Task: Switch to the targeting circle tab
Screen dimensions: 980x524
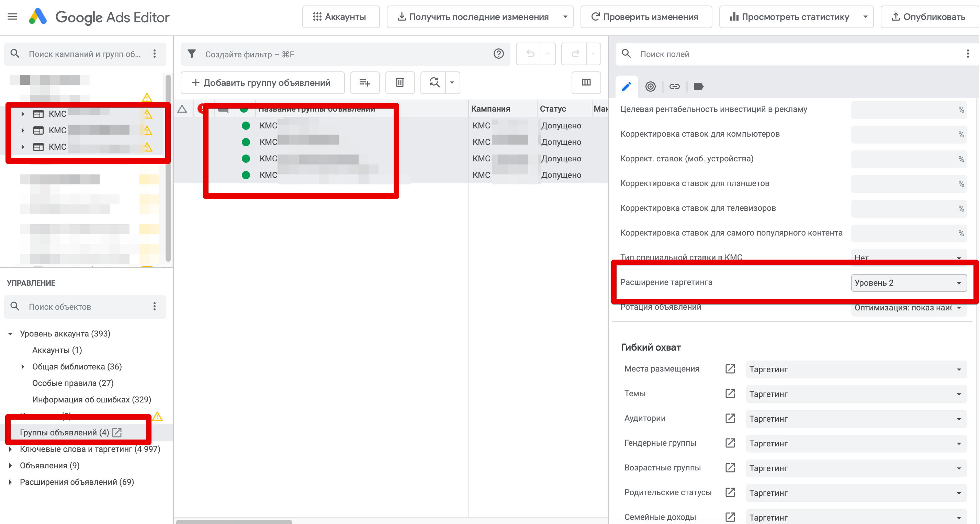Action: [650, 87]
